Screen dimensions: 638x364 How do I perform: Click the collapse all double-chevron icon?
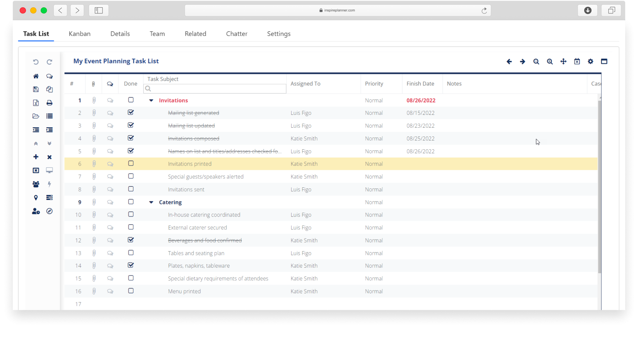(36, 143)
